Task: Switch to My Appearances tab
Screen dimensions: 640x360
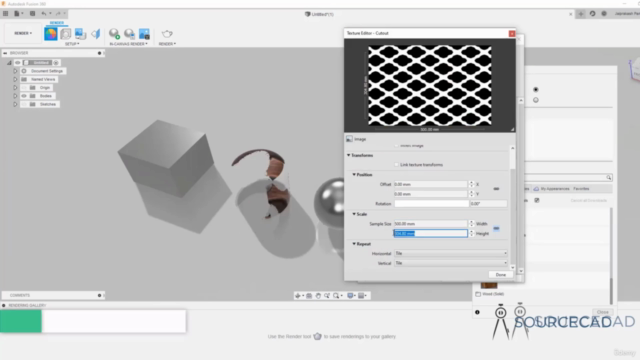Action: point(551,189)
